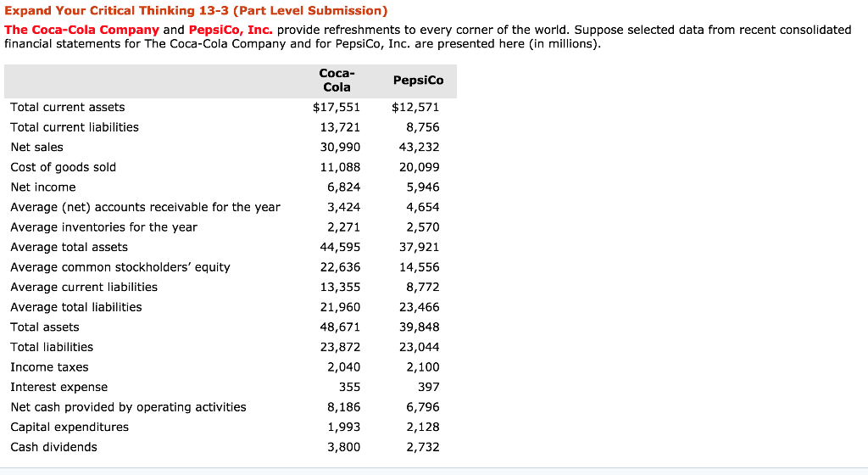Select Coca-Cola cash dividends value 3,800
Viewport: 868px width, 475px height.
[344, 446]
